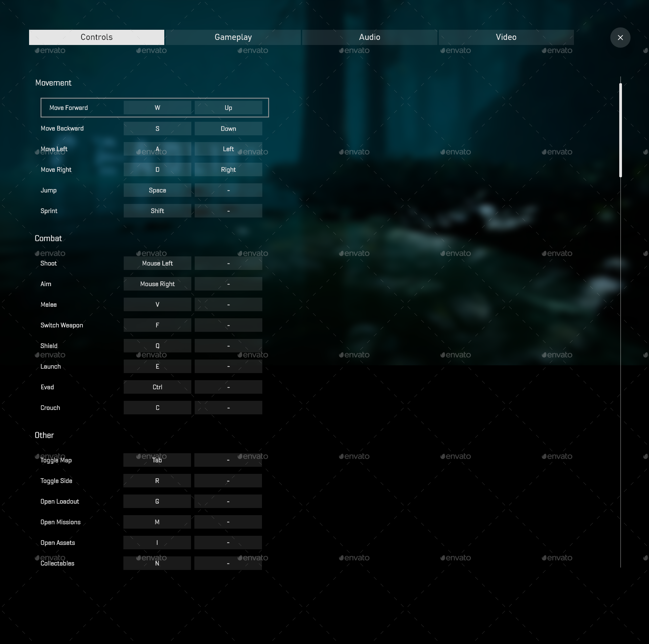This screenshot has width=649, height=644.
Task: Rebind Aim from Mouse Right
Action: coord(157,284)
